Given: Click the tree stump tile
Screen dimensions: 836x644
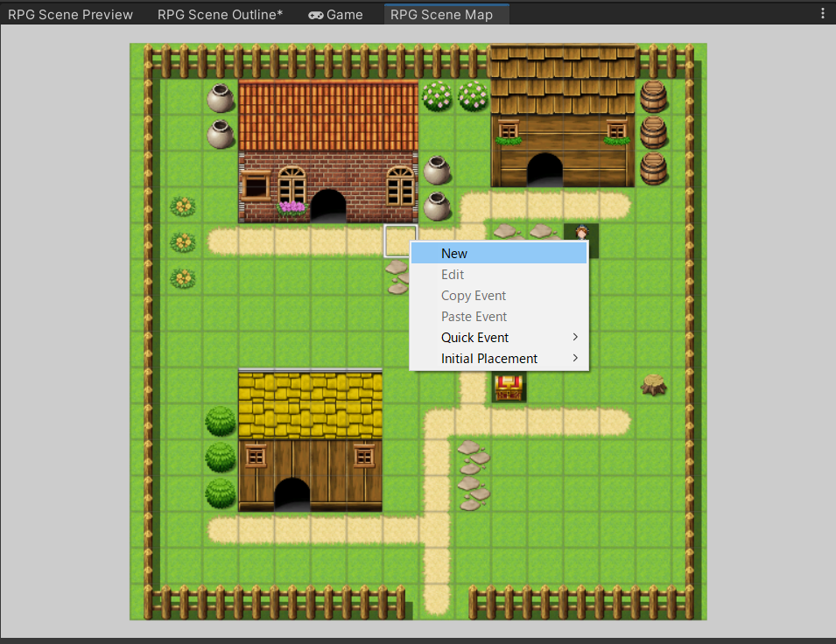Looking at the screenshot, I should click(x=654, y=384).
